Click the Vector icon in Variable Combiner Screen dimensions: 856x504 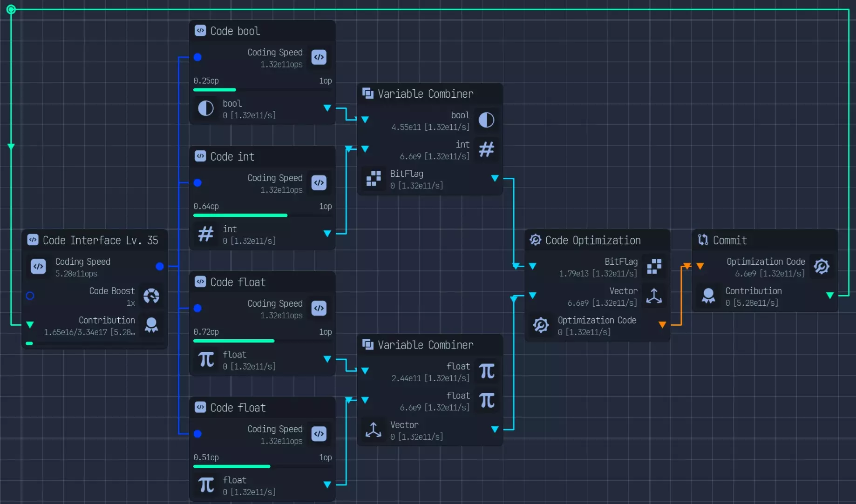374,430
